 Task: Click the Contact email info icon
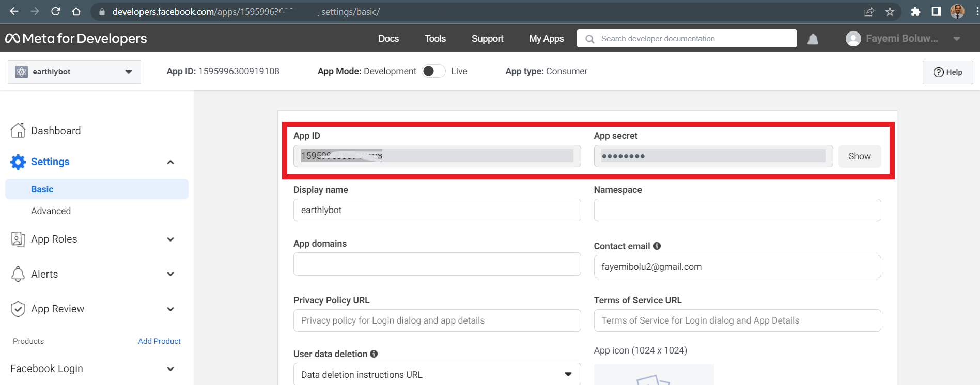pyautogui.click(x=657, y=246)
